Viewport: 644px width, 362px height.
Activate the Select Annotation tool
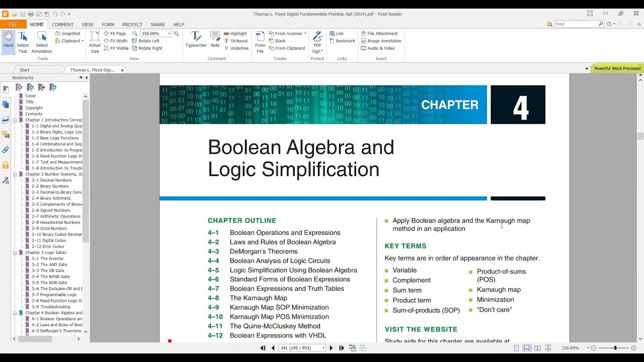(x=42, y=42)
